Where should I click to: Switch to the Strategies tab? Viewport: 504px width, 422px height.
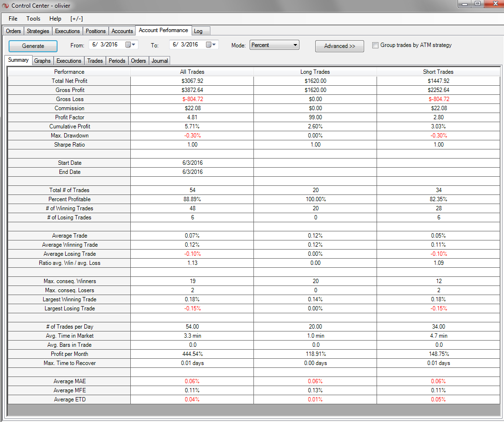38,31
